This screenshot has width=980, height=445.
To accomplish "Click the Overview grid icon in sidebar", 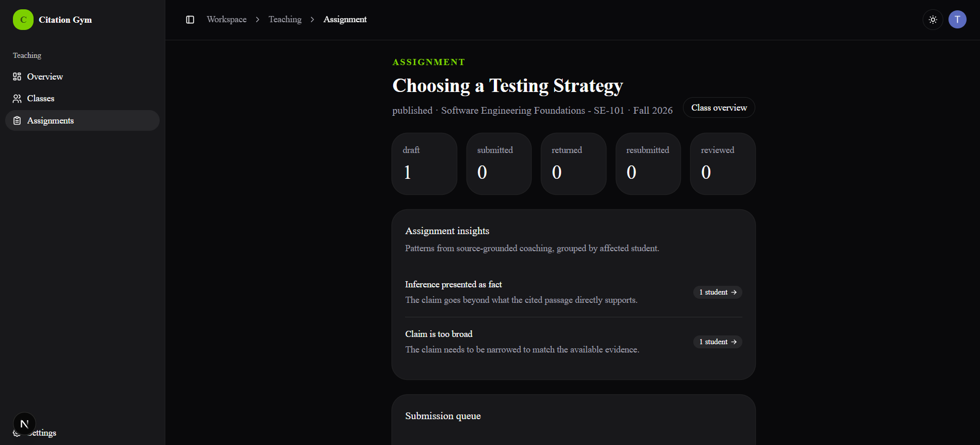I will 17,76.
